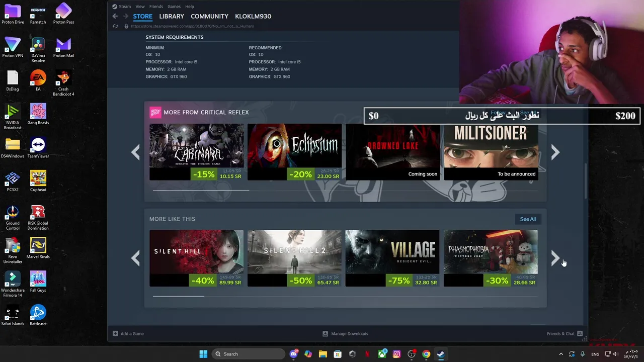The height and width of the screenshot is (362, 644).
Task: Launch NVIDIA Broadcast from the desktop
Action: (13, 117)
